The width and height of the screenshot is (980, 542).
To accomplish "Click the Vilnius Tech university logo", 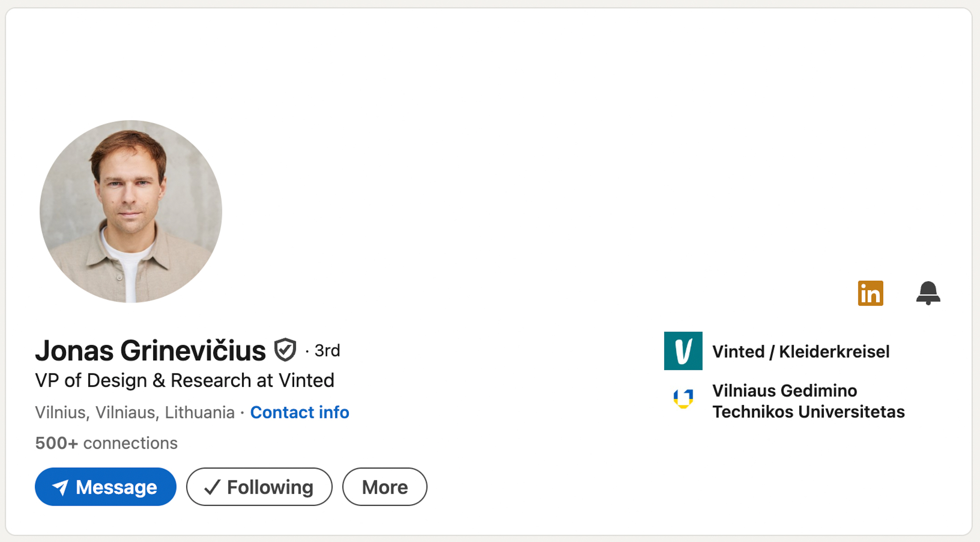I will pos(683,399).
